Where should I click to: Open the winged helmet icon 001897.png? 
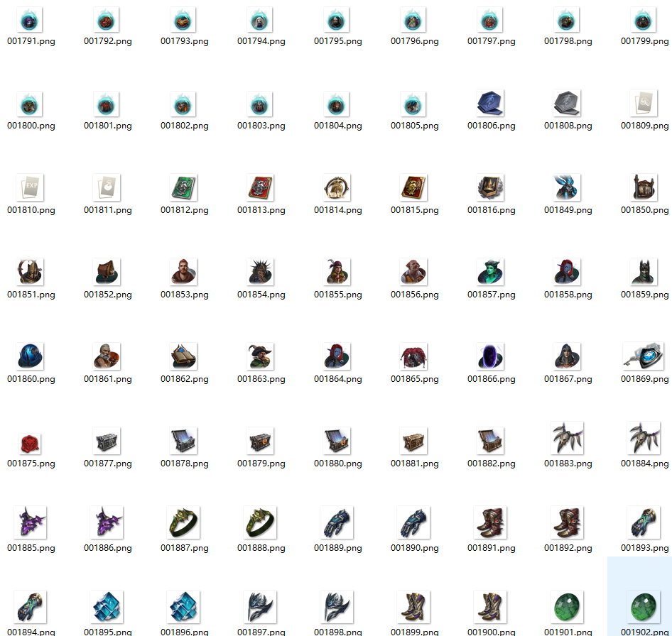(259, 609)
